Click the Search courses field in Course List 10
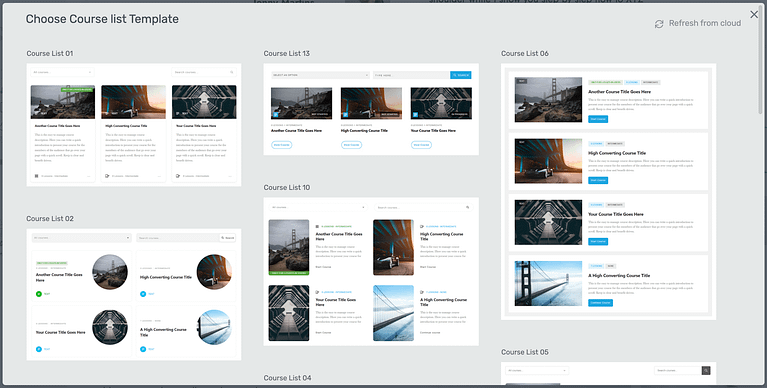The width and height of the screenshot is (767, 388). point(424,207)
